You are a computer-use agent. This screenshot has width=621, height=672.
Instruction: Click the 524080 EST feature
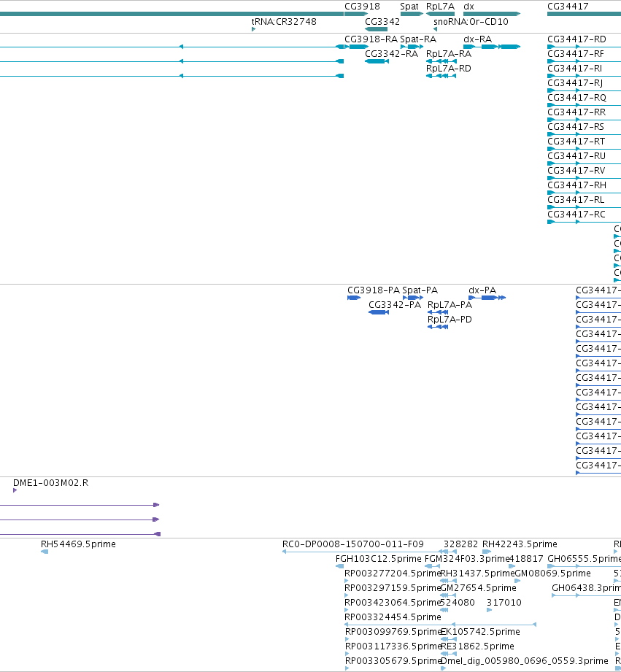point(444,610)
